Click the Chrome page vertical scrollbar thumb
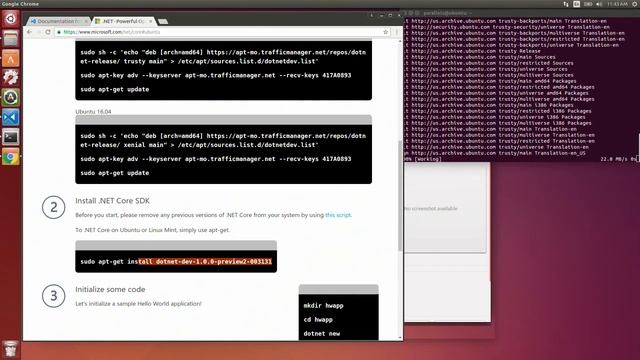This screenshot has width=640, height=360. [400, 195]
